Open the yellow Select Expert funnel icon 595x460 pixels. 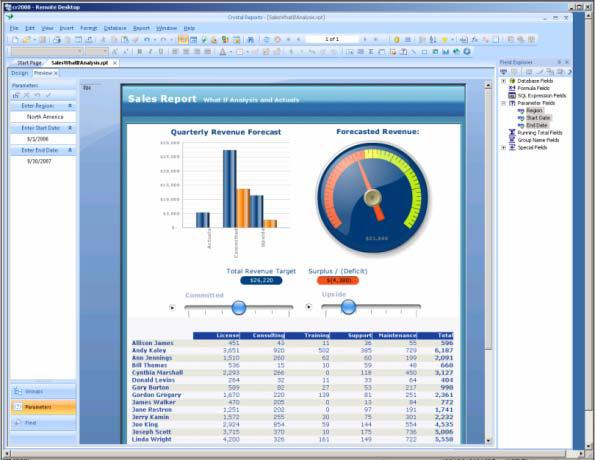[444, 39]
